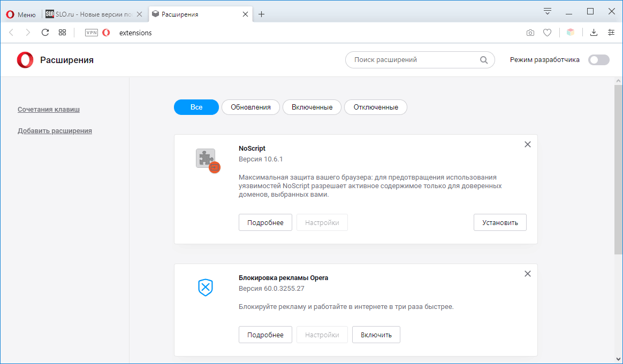Go forward with the forward arrow
Screen dimensions: 623x364
pos(28,33)
